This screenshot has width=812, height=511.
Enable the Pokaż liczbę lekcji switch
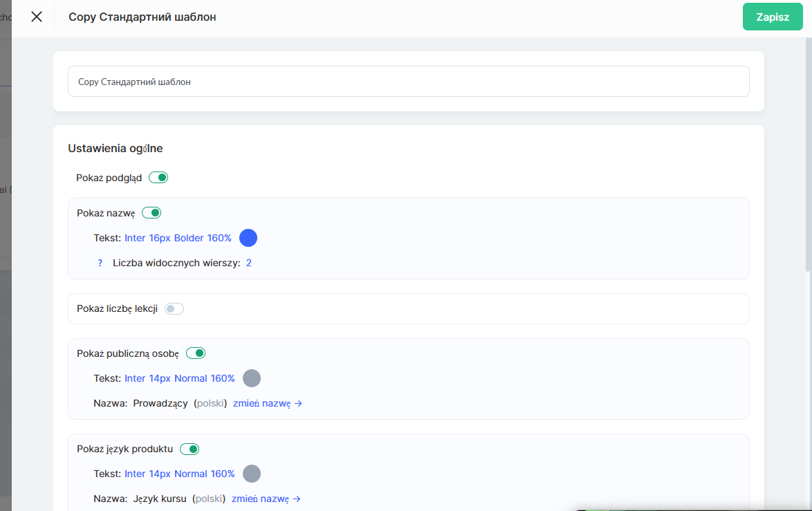click(174, 308)
